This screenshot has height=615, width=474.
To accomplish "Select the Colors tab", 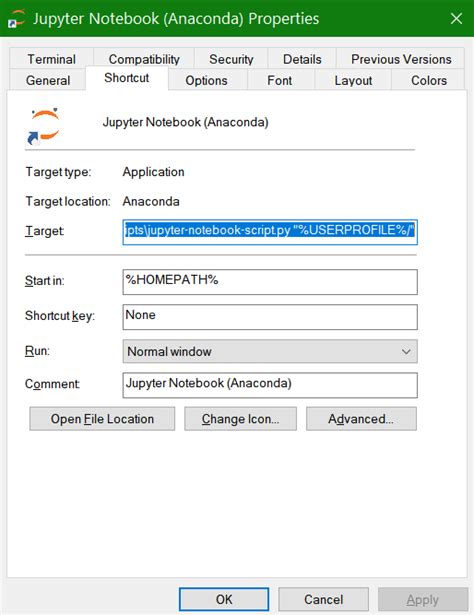I will [x=429, y=80].
